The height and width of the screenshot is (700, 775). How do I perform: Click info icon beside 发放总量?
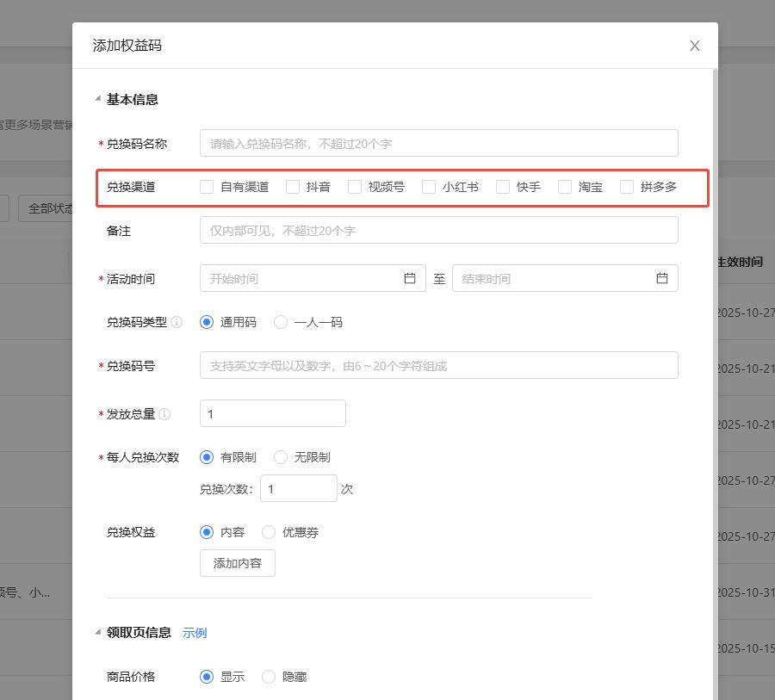[164, 414]
